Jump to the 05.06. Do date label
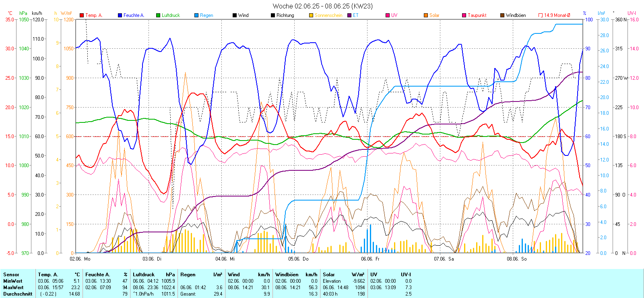The width and height of the screenshot is (644, 298). click(x=298, y=259)
